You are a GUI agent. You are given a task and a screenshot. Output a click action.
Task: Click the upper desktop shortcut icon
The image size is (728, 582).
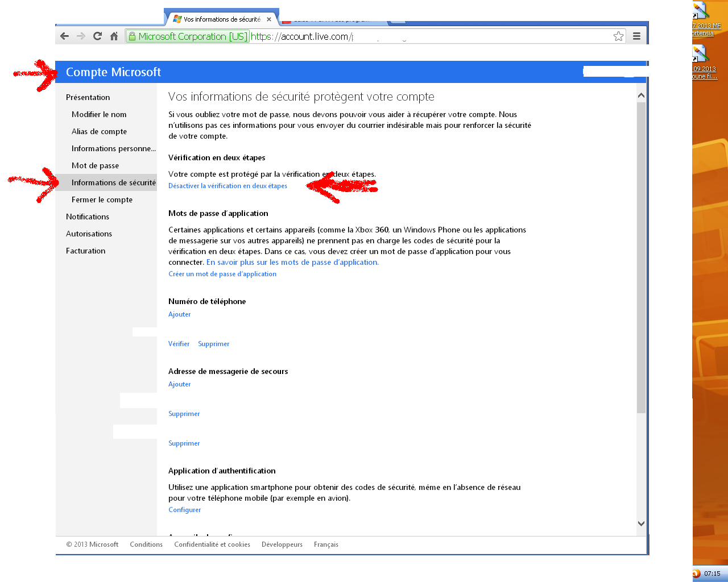point(701,11)
